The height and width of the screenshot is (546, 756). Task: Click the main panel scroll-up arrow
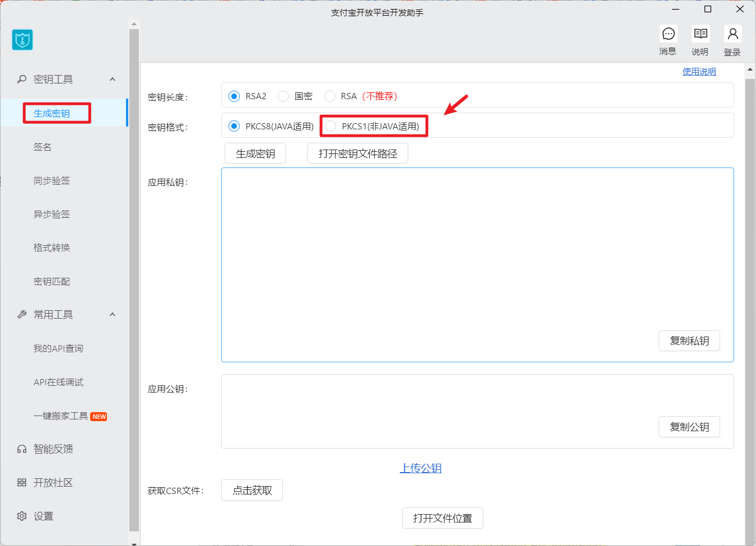coord(750,69)
